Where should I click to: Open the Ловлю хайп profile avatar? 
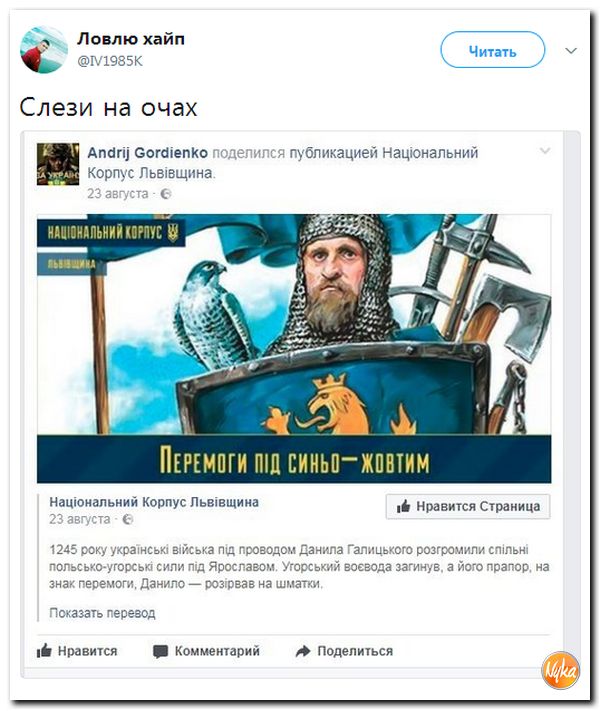44,49
